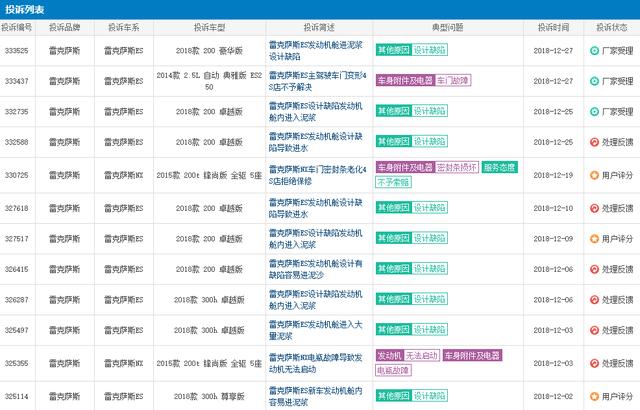640x410 pixels.
Task: Click the 投诉简述 column header
Action: point(319,27)
